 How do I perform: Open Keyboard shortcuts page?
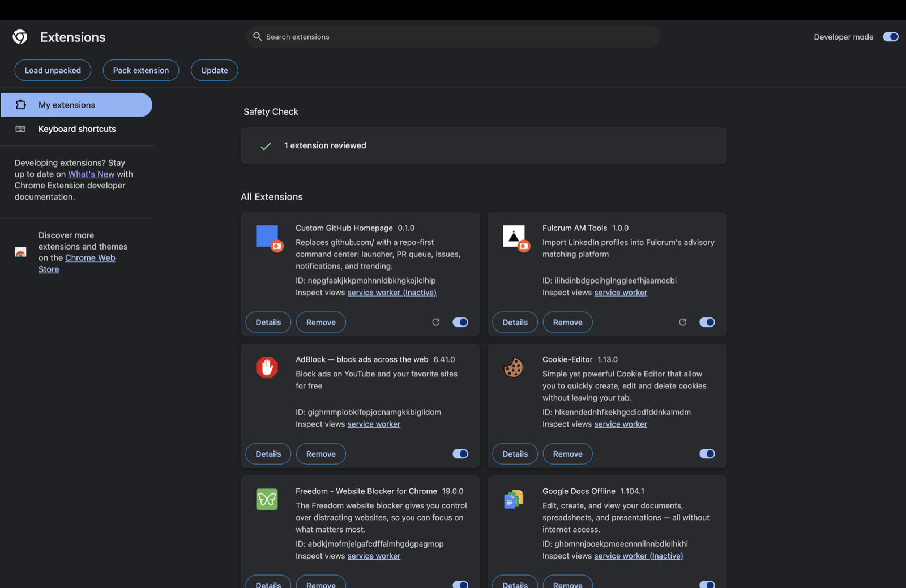pyautogui.click(x=76, y=129)
